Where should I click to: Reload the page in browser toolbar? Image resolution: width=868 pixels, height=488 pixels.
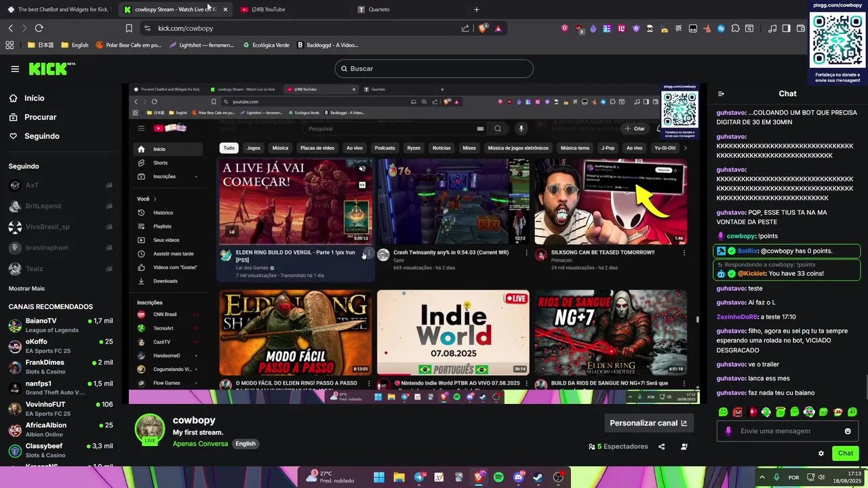point(39,28)
